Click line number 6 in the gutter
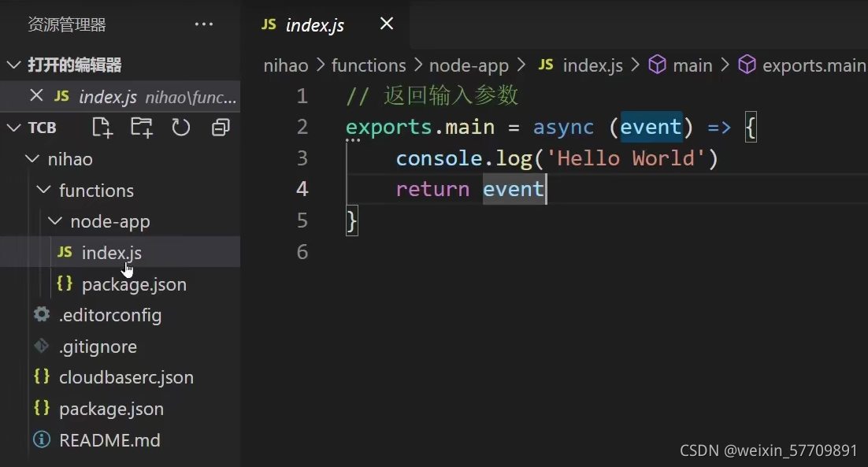868x467 pixels. pos(302,252)
